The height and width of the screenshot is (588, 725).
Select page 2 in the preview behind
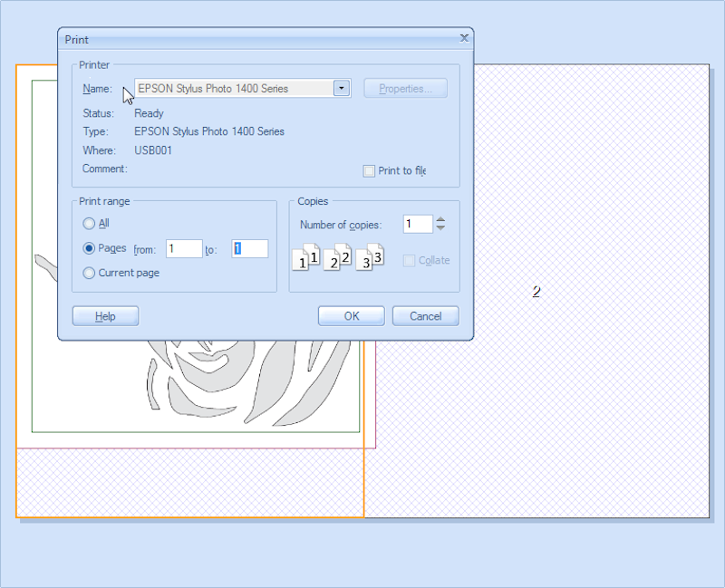click(536, 292)
